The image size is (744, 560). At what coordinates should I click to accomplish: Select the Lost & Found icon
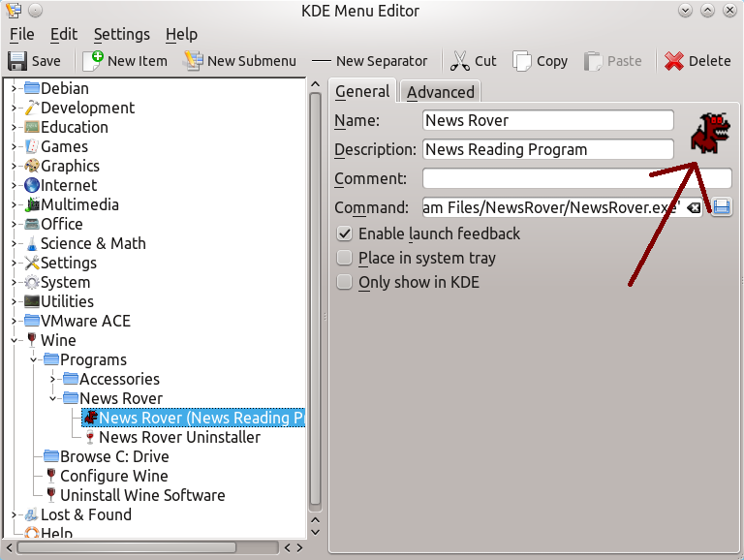32,514
